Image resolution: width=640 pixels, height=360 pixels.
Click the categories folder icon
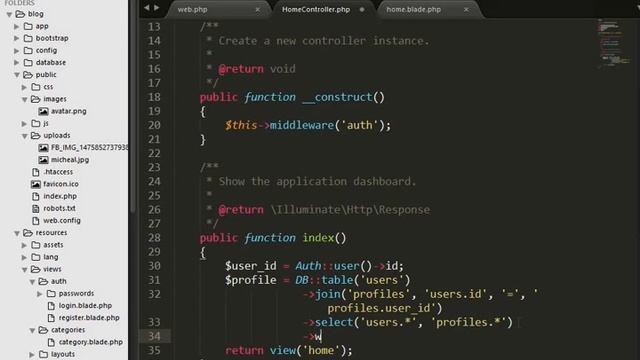43,330
